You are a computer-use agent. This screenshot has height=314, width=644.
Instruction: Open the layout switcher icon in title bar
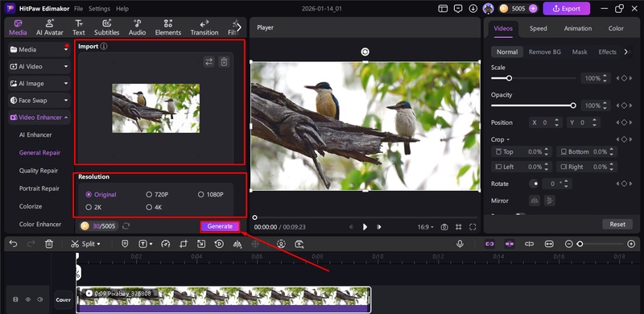click(443, 8)
